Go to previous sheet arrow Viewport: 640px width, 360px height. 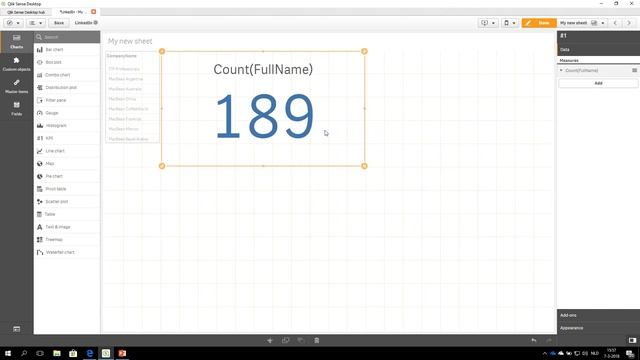(x=615, y=23)
